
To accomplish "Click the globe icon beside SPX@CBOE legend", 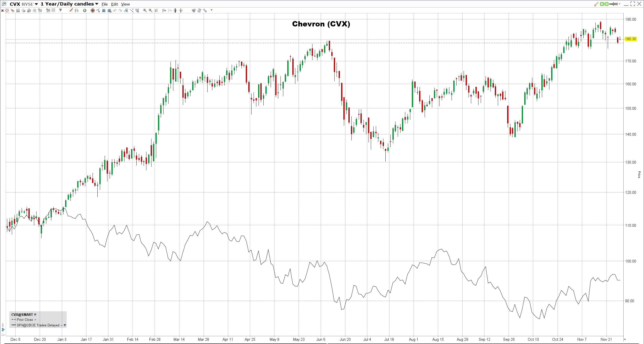I will (65, 325).
